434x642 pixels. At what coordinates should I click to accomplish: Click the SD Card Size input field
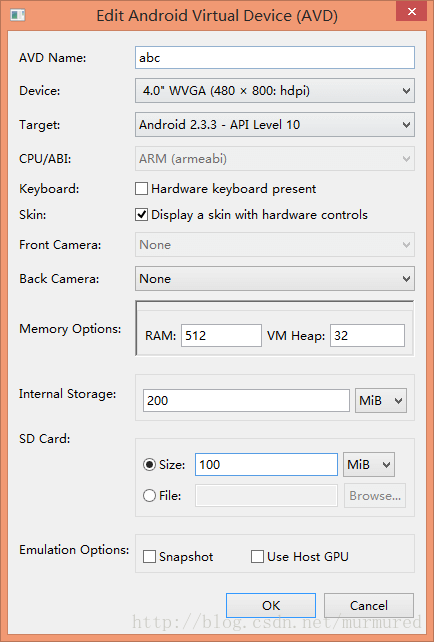267,465
